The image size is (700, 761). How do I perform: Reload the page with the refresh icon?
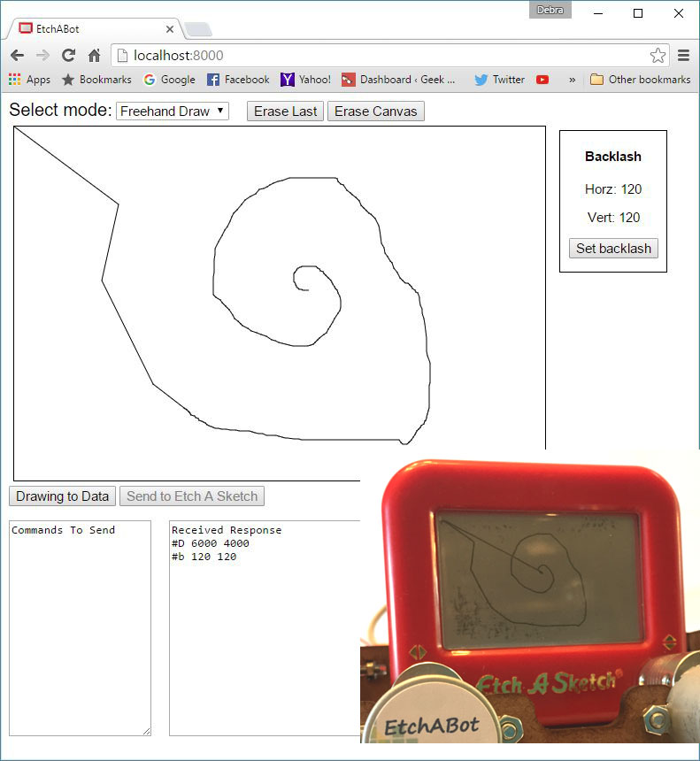coord(68,56)
